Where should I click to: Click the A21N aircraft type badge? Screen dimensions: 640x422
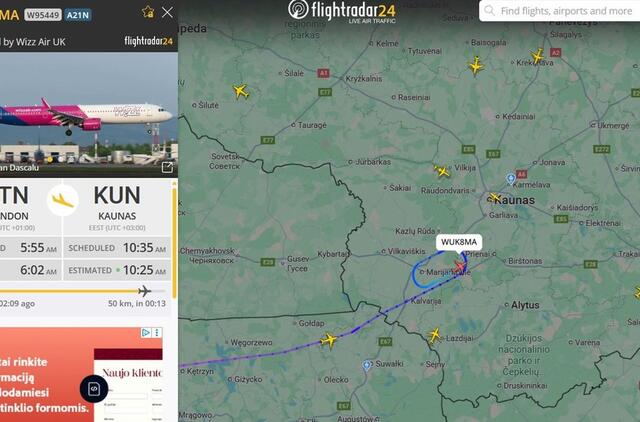pos(78,15)
